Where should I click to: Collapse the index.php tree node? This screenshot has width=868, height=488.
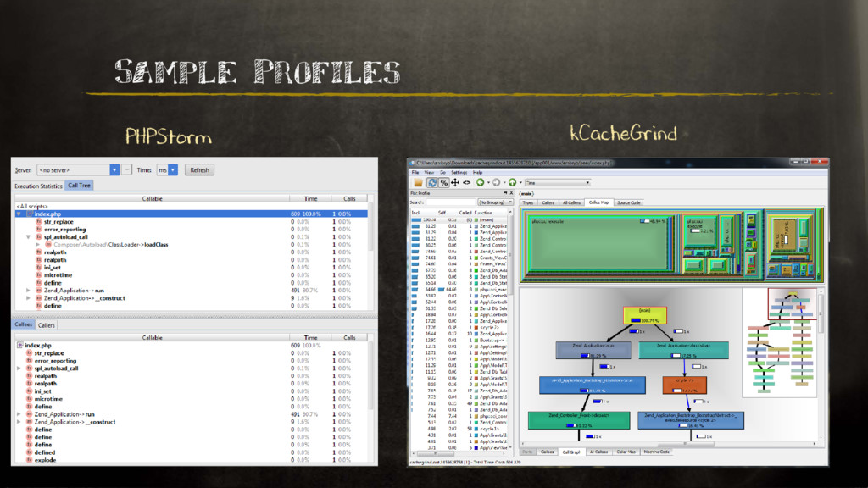[19, 213]
